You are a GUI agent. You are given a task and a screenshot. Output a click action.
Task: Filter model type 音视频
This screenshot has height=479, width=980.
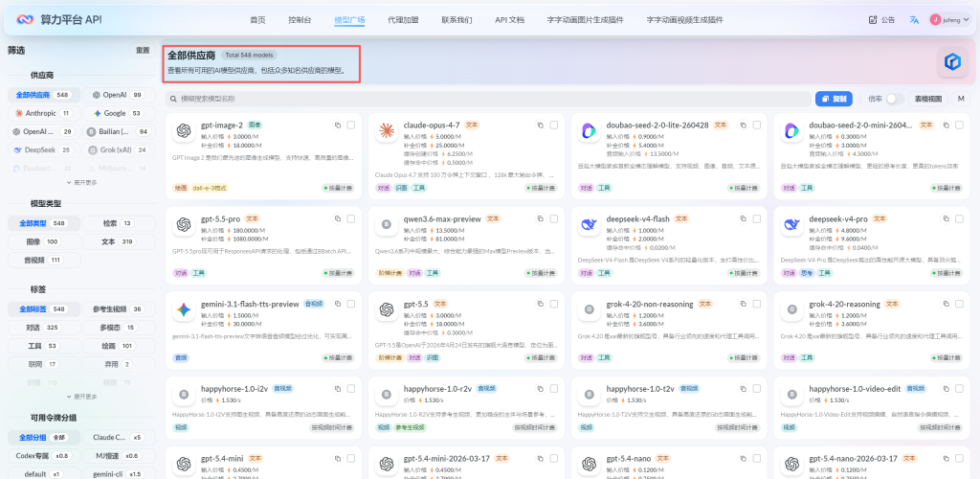[x=44, y=261]
